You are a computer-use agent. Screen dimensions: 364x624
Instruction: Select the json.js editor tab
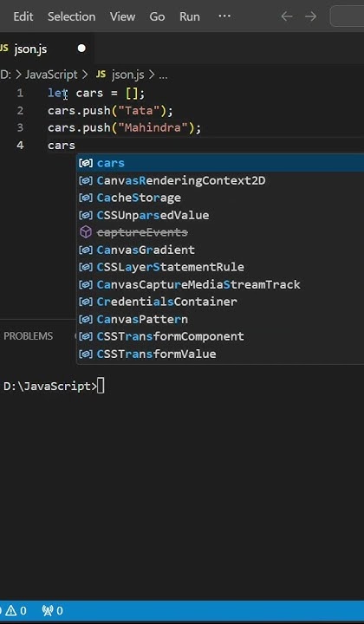click(45, 49)
